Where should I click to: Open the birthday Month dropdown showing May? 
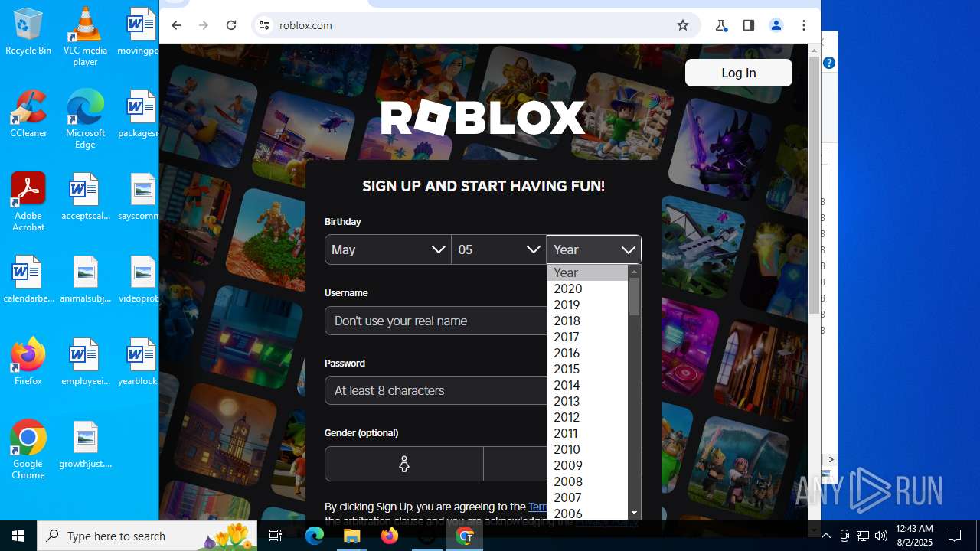coord(388,249)
